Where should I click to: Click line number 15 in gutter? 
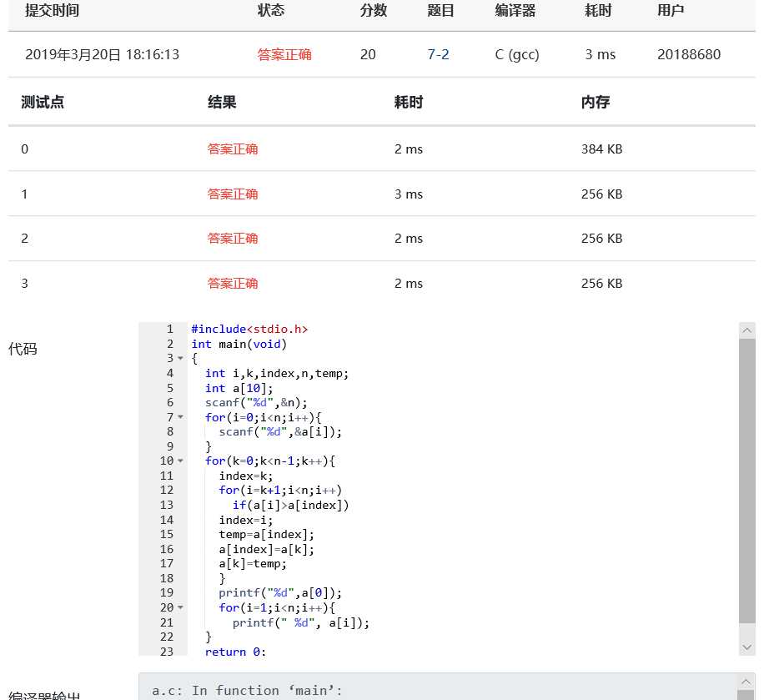point(166,534)
